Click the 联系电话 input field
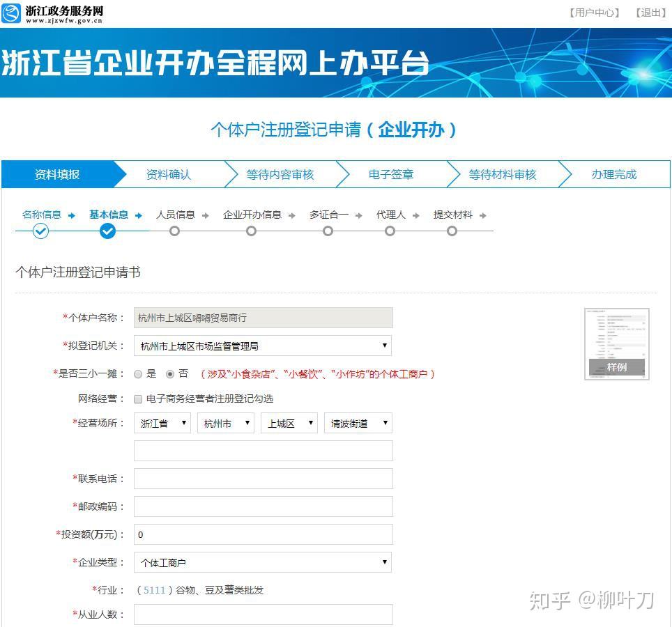The height and width of the screenshot is (627, 672). click(x=264, y=479)
